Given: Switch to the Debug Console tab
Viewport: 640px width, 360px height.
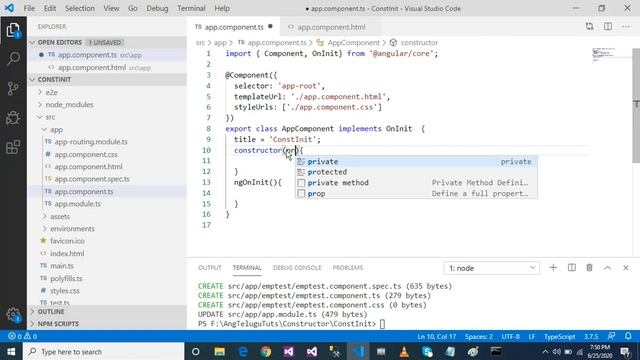Looking at the screenshot, I should point(297,268).
